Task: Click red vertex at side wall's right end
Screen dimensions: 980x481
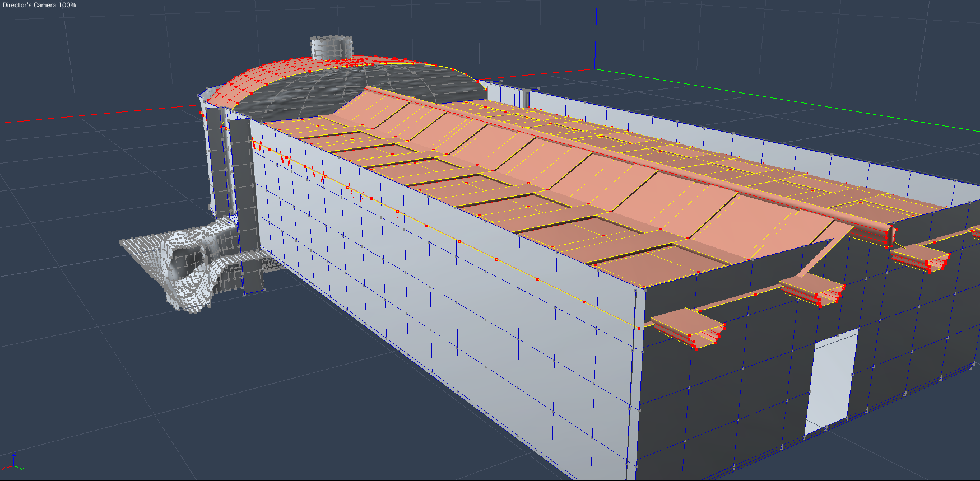Action: tap(639, 328)
